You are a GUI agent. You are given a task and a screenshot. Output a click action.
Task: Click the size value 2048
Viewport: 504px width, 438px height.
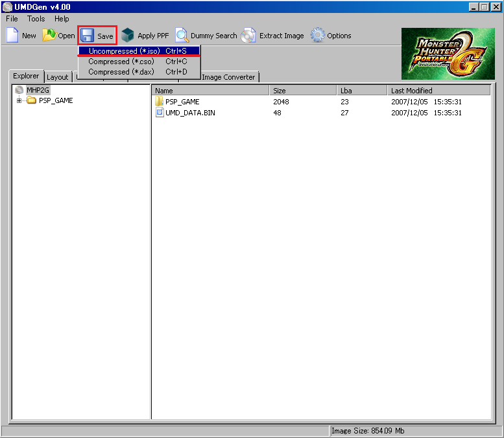(281, 102)
